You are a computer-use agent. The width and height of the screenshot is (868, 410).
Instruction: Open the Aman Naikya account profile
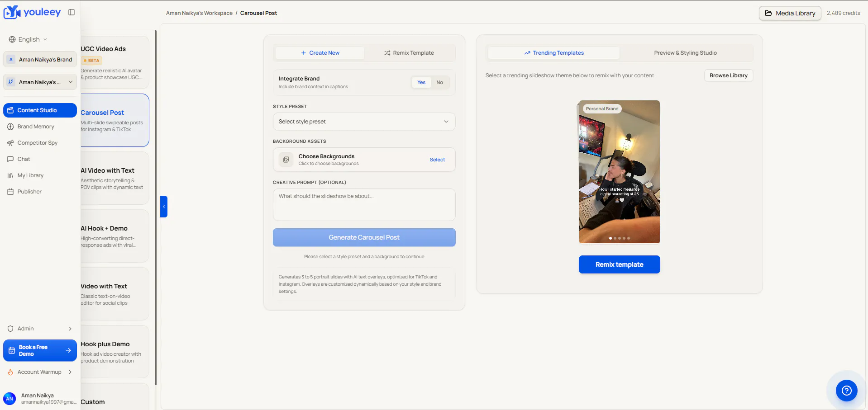click(x=40, y=399)
